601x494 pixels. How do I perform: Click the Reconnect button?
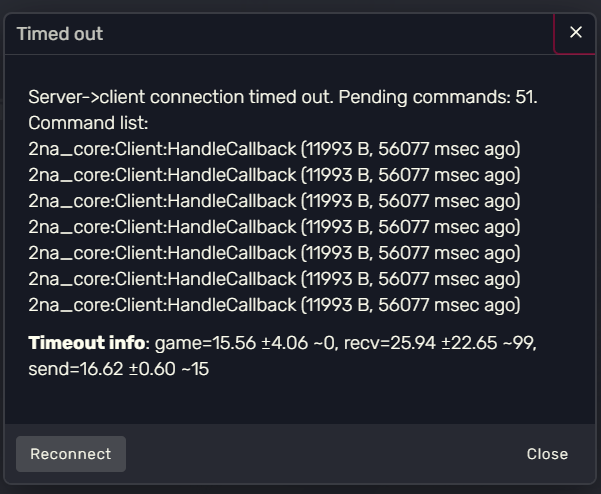point(71,454)
